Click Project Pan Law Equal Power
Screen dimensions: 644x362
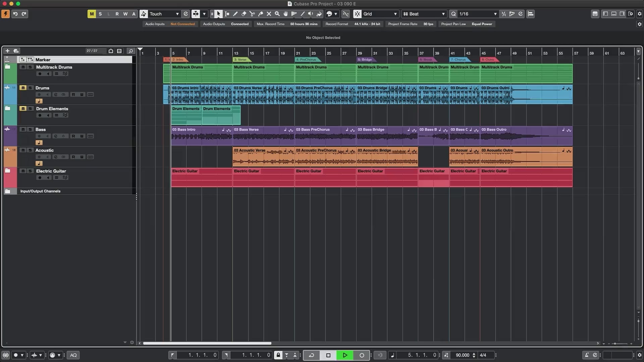[x=467, y=24]
